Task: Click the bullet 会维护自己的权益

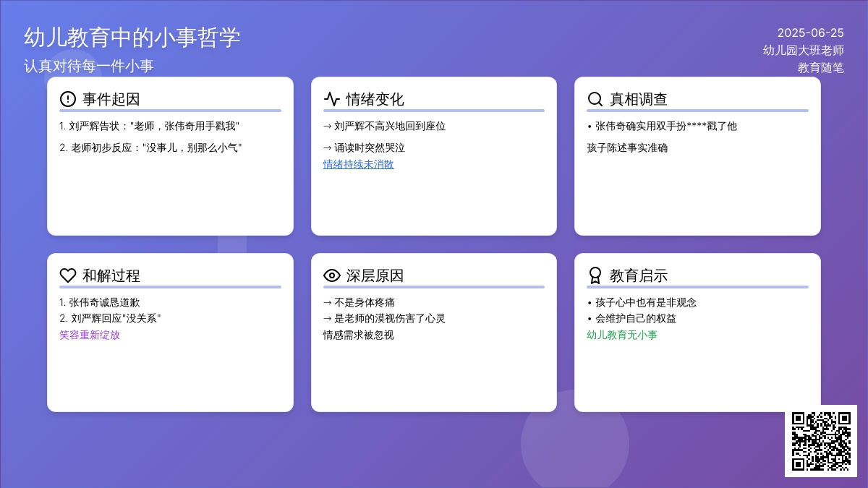Action: 631,318
